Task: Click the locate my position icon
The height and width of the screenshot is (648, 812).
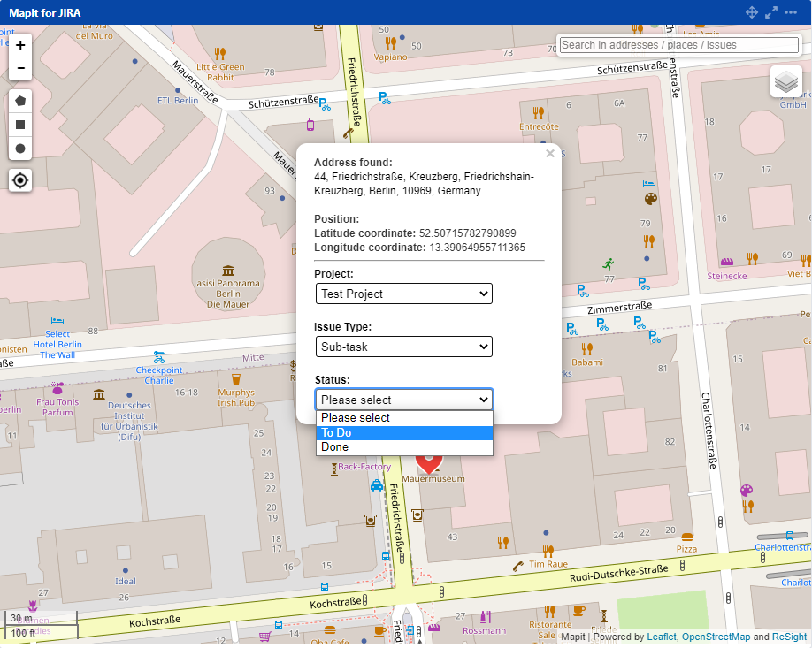Action: click(20, 180)
